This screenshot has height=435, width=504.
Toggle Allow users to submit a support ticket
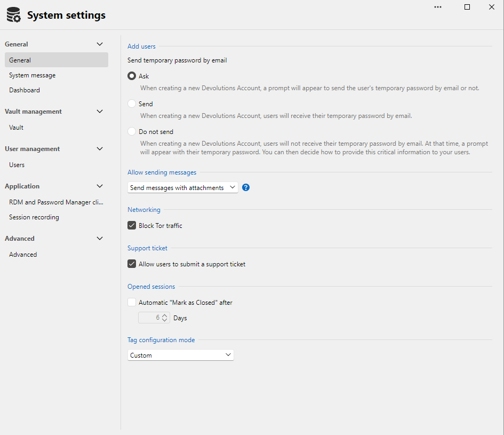131,264
